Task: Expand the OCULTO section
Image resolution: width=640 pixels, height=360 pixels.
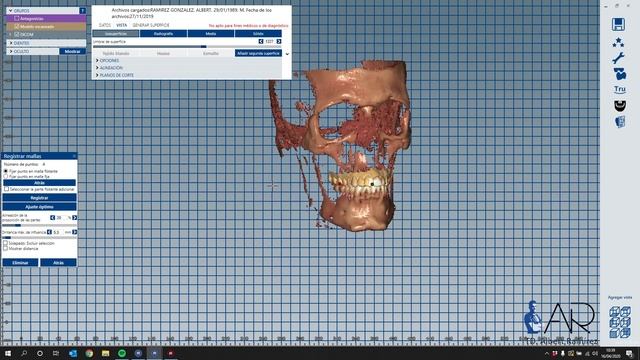Action: [x=11, y=51]
